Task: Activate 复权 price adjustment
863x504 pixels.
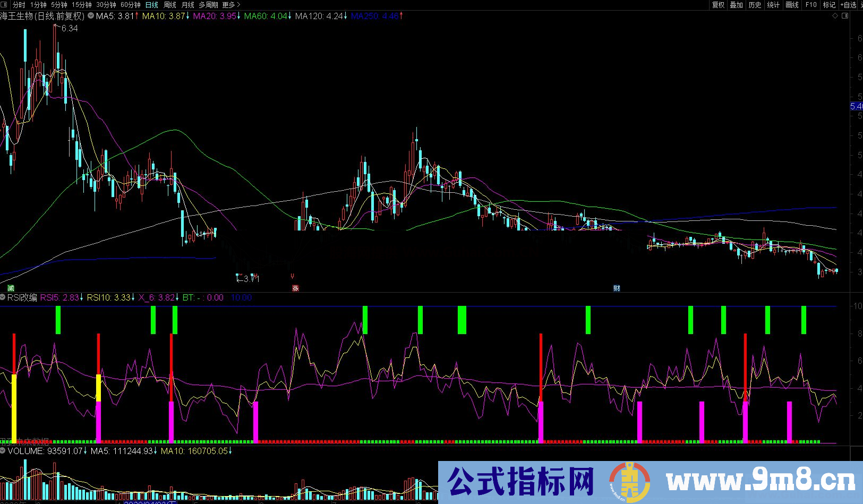Action: click(718, 5)
